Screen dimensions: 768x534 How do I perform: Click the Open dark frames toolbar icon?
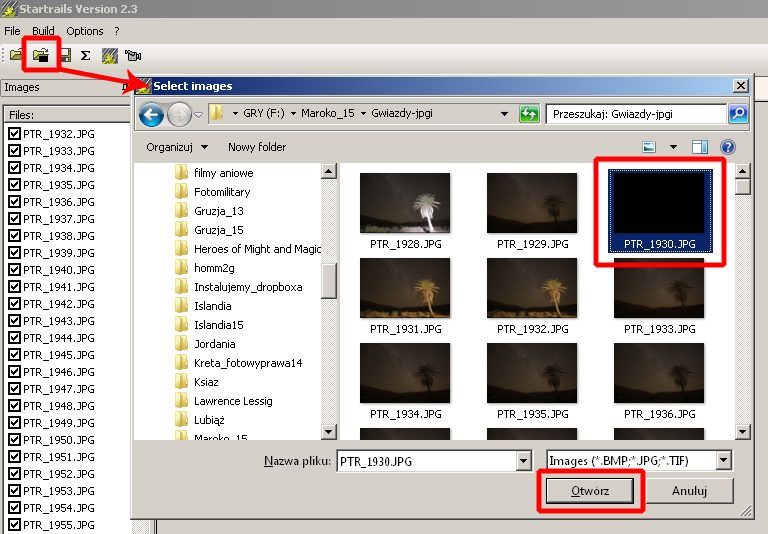(42, 55)
